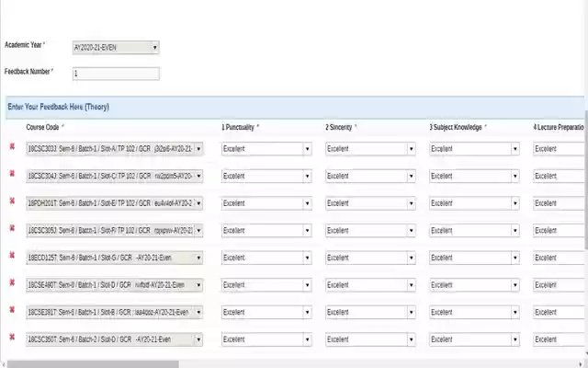
Task: Open course code dropdown for 18PDH201T
Action: [114, 203]
